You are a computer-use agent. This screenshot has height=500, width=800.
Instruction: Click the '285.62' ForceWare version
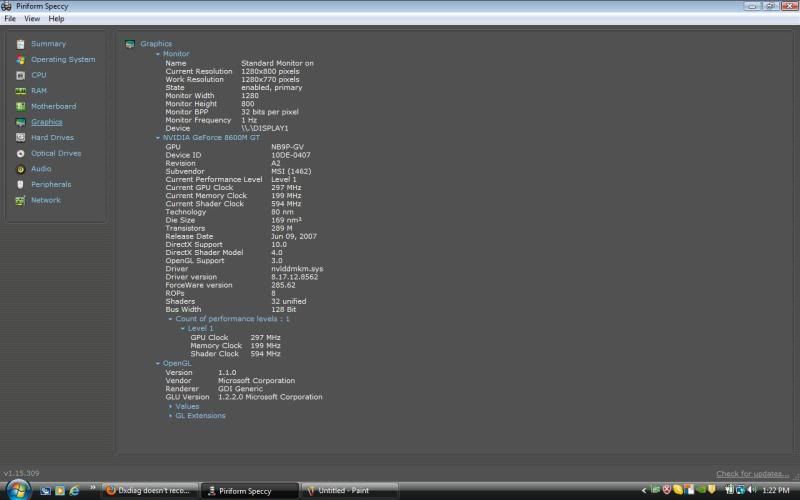coord(283,285)
